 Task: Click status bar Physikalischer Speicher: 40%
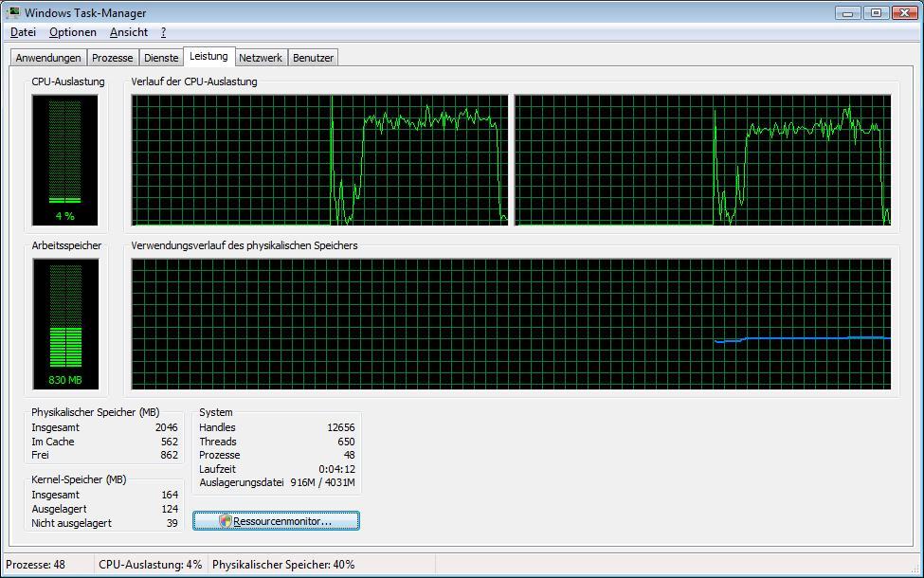tap(283, 565)
